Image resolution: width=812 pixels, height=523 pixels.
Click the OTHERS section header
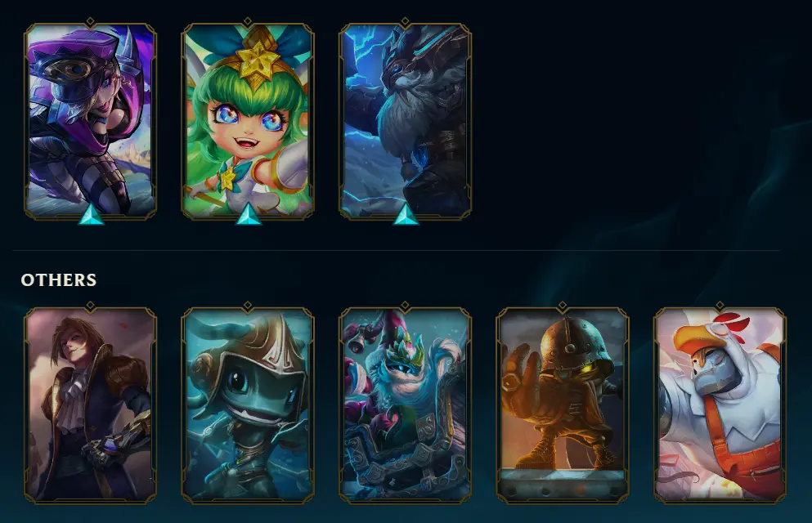tap(59, 279)
